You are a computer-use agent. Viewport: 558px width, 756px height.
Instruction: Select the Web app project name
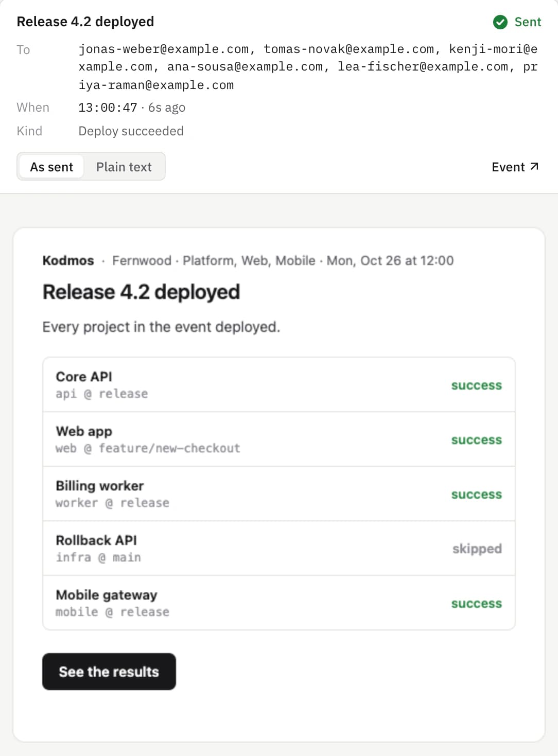84,431
